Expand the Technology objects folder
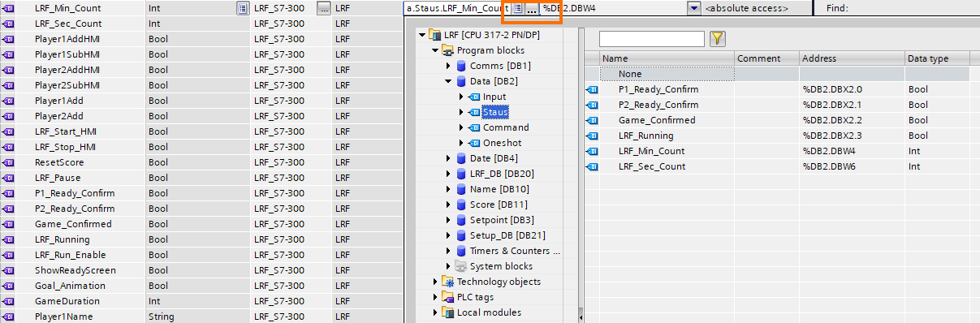 click(x=435, y=282)
